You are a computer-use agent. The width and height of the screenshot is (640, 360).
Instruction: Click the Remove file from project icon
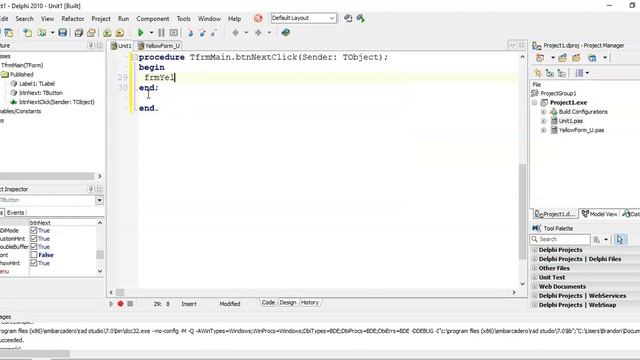(x=120, y=33)
